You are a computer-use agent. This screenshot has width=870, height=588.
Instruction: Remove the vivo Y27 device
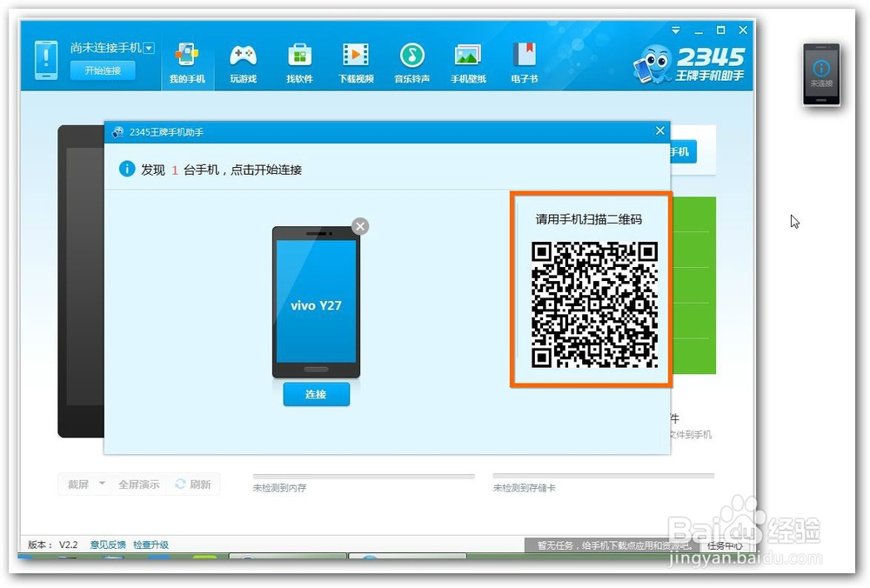(360, 226)
